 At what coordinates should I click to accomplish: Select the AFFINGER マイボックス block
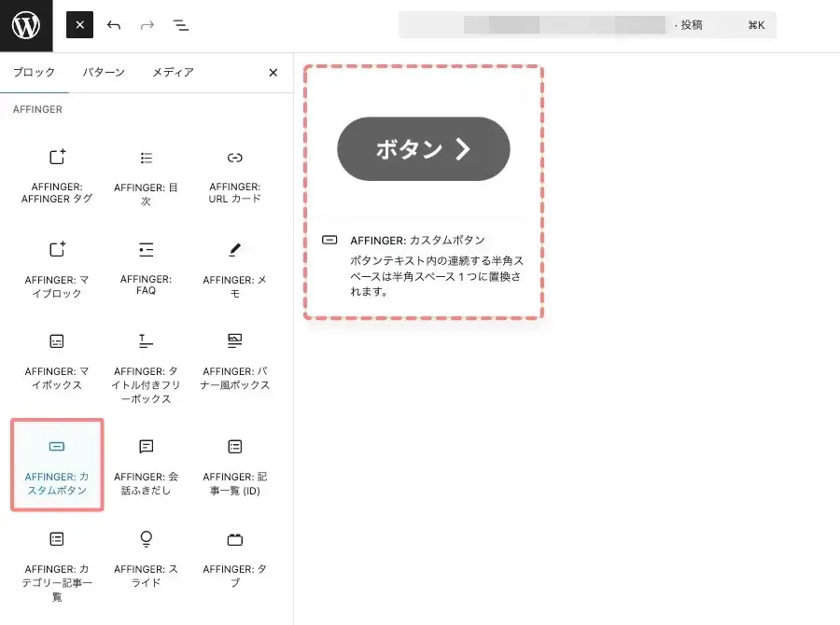[56, 359]
